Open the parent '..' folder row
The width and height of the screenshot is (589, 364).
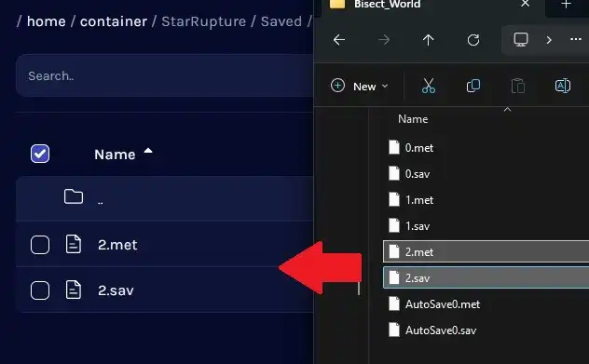(x=165, y=198)
